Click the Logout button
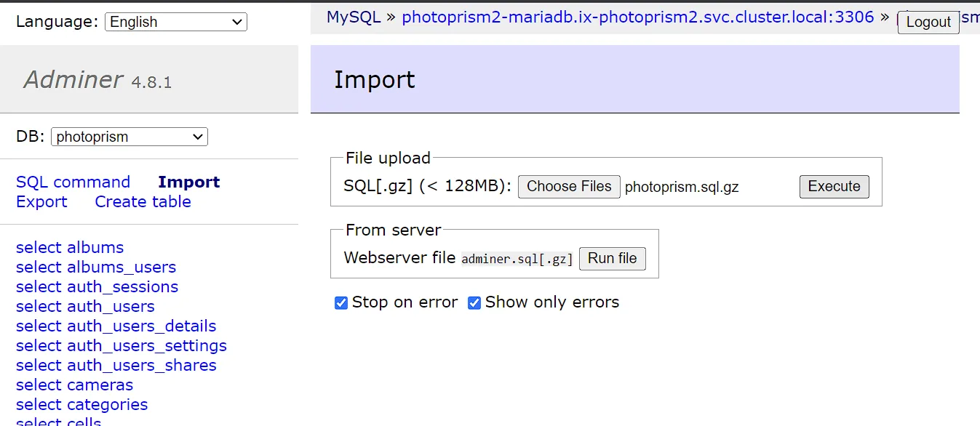Image resolution: width=980 pixels, height=426 pixels. (x=928, y=23)
